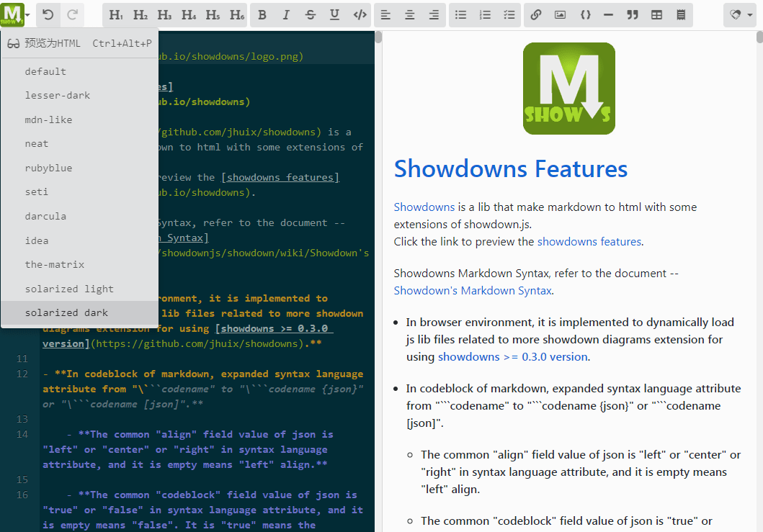
Task: Open Showdown's Markdown Syntax link
Action: 473,291
